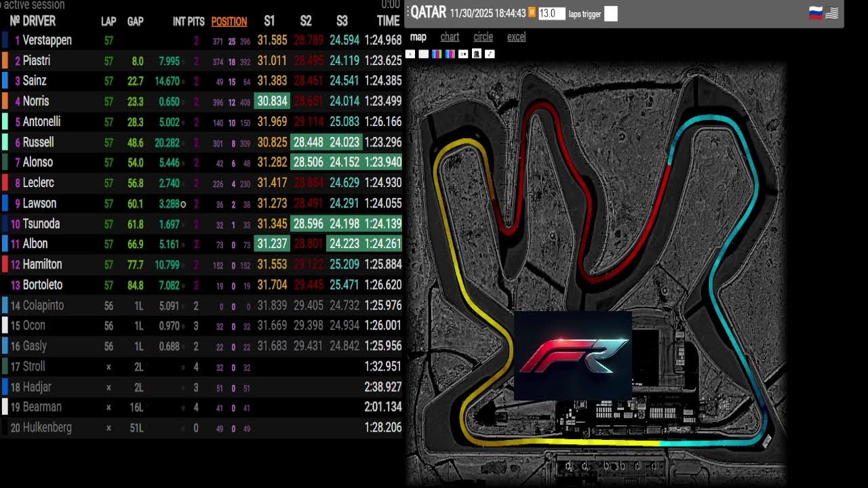Open the chart tab

pyautogui.click(x=450, y=37)
